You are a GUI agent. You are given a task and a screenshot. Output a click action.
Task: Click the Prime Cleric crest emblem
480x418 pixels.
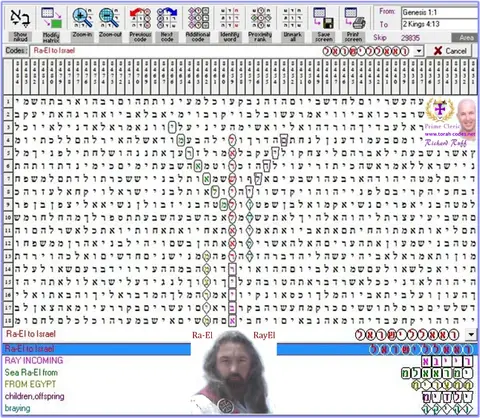pos(440,110)
